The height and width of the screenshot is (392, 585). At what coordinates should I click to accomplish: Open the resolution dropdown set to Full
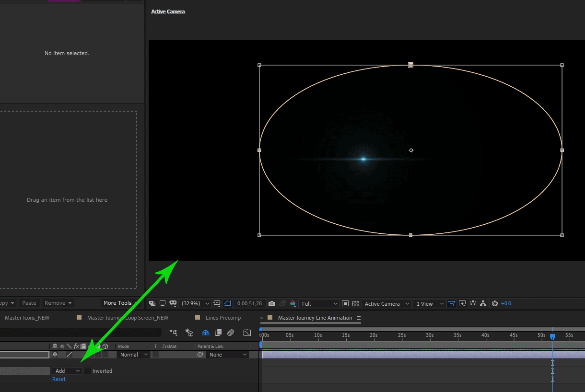click(x=319, y=303)
